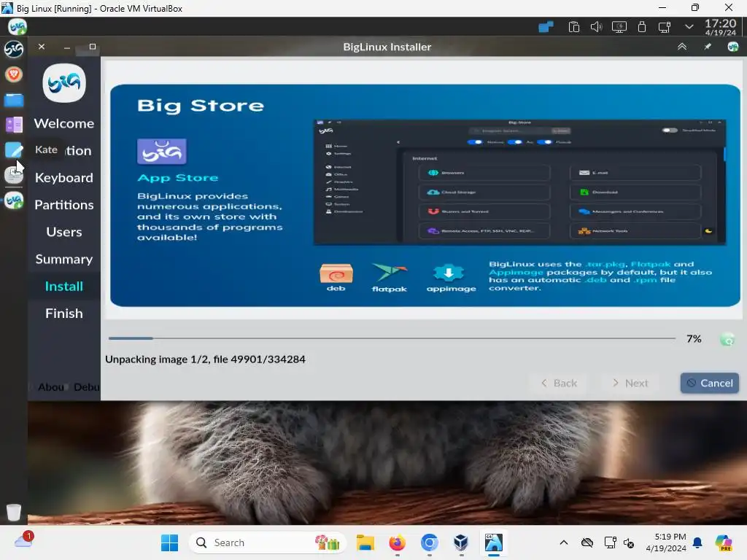Screen dimensions: 747x560
Task: Go to the Partitions step
Action: pyautogui.click(x=64, y=205)
